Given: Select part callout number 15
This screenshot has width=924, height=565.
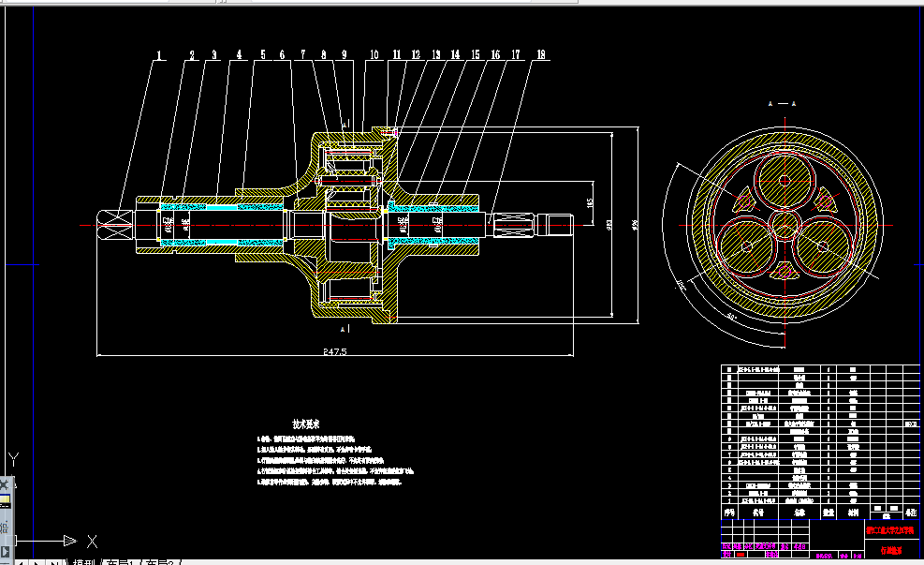Looking at the screenshot, I should [x=476, y=55].
